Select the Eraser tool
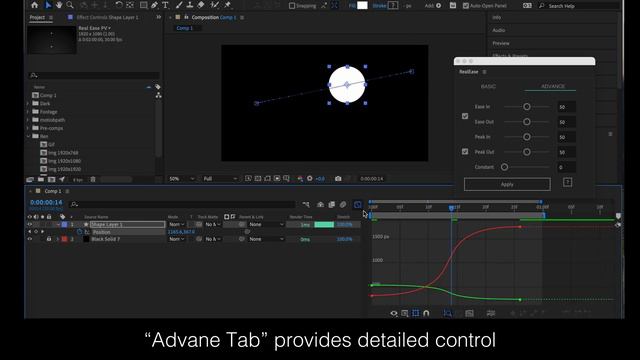Viewport: 640px width, 360px height. click(201, 5)
